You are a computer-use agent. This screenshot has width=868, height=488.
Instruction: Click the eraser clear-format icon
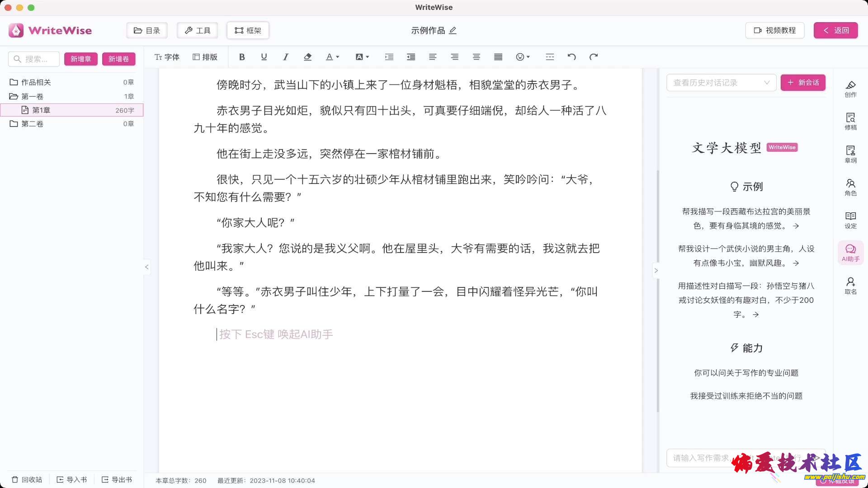(x=308, y=57)
